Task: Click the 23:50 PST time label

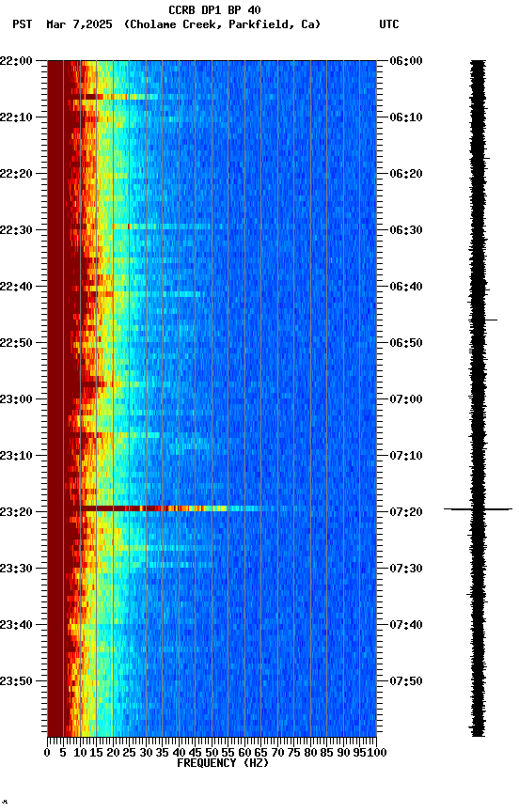Action: click(16, 682)
